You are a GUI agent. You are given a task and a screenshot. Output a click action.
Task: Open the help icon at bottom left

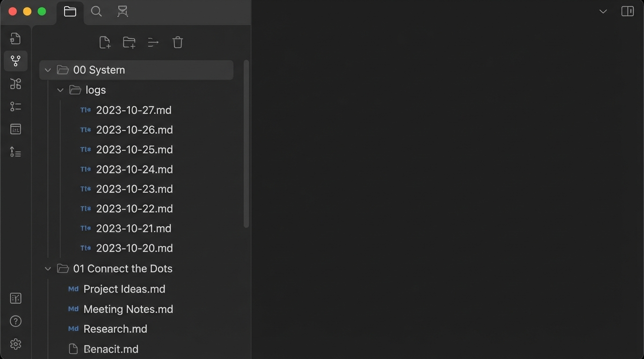tap(15, 321)
